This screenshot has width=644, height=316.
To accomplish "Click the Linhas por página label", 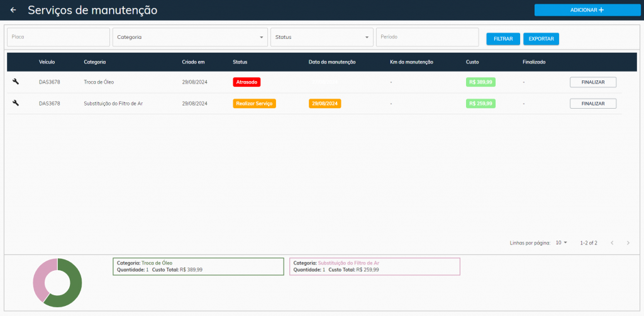I will click(530, 243).
